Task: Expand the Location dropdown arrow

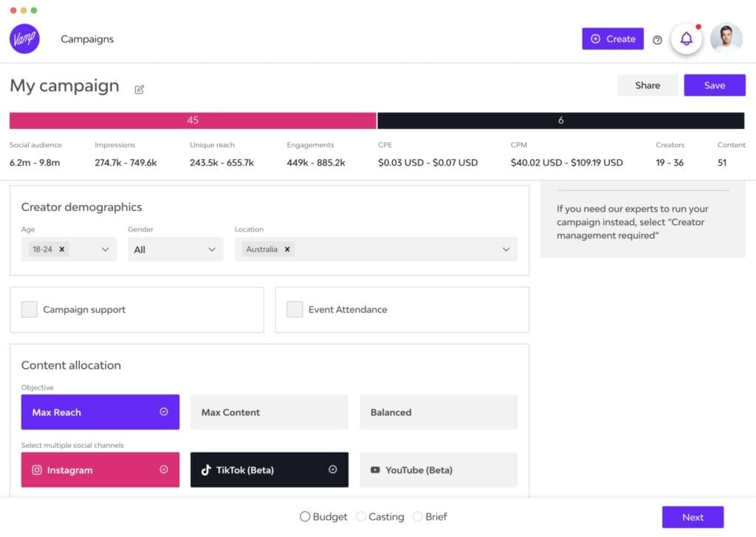Action: [x=506, y=249]
